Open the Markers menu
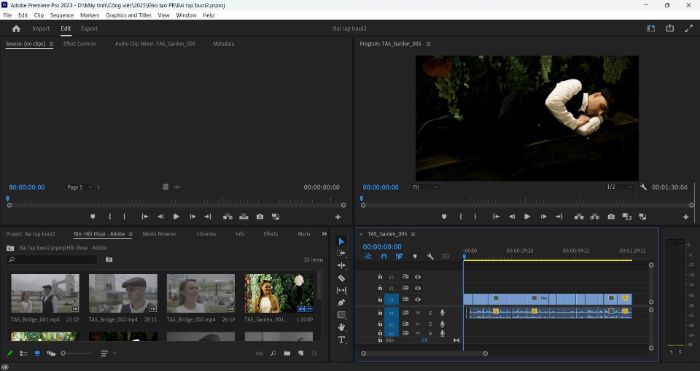The image size is (700, 371). (89, 15)
